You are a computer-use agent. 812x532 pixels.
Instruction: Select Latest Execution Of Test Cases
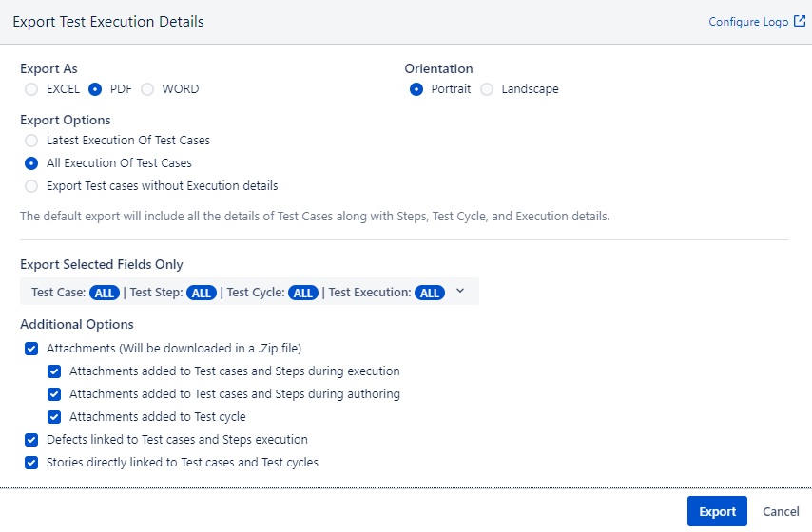(x=31, y=141)
